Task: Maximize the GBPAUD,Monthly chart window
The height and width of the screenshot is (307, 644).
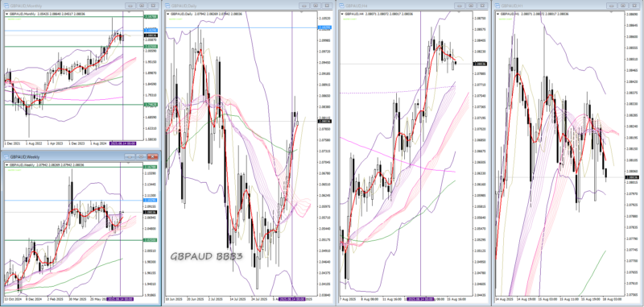Action: pyautogui.click(x=142, y=6)
